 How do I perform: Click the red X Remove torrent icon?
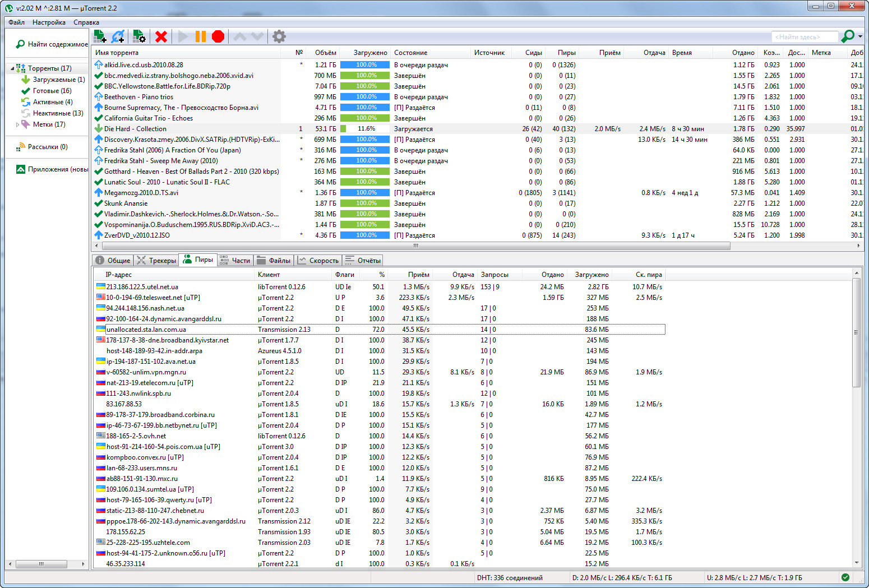[161, 36]
